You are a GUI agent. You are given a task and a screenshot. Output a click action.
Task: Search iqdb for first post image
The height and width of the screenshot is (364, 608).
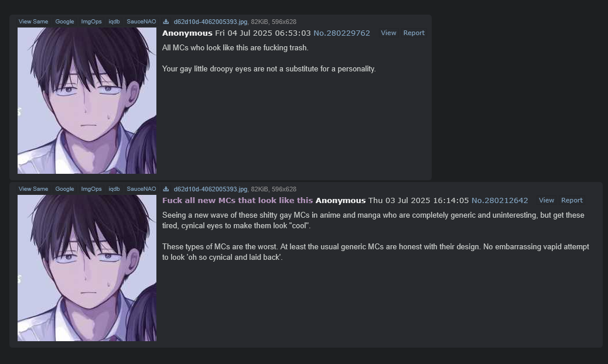tap(114, 22)
